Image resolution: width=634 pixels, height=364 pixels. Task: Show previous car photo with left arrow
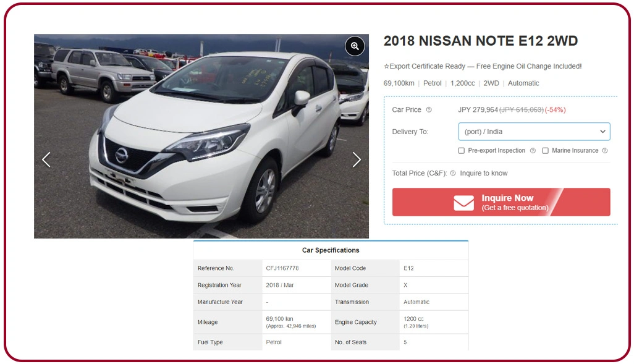[x=46, y=160]
